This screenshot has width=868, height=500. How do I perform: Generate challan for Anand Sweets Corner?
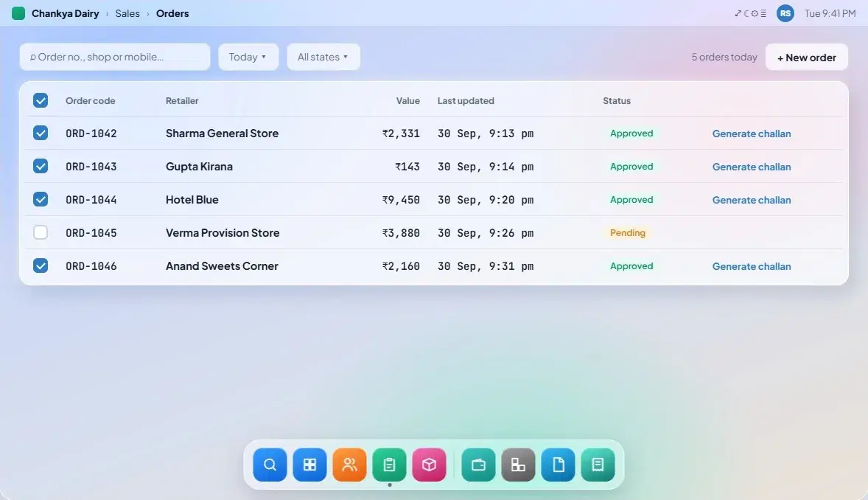[x=751, y=267]
